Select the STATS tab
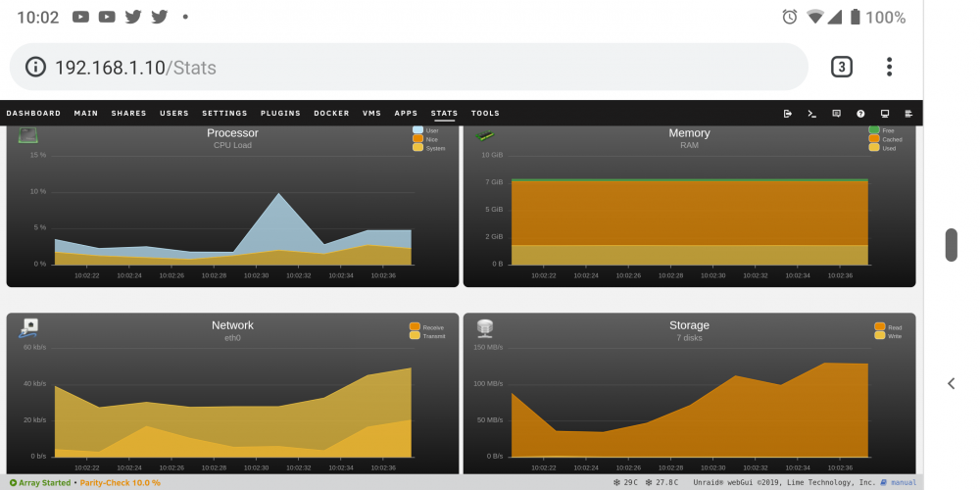This screenshot has height=490, width=980. pos(444,114)
